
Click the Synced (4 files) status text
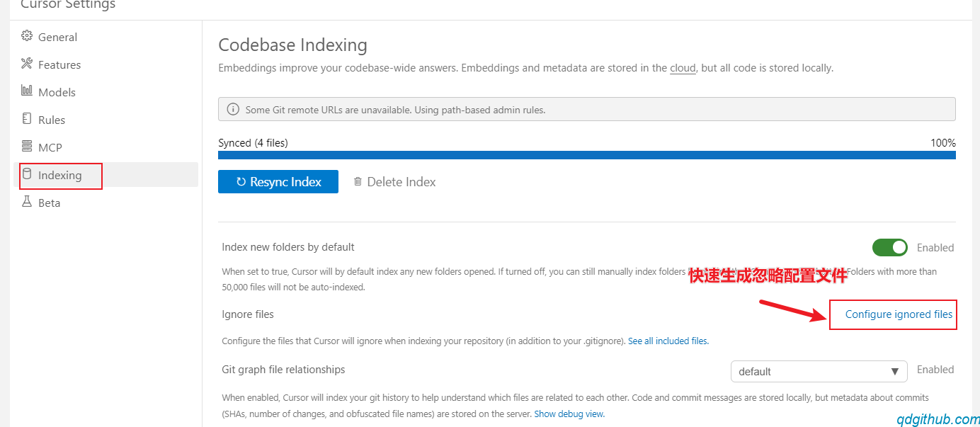click(x=253, y=142)
